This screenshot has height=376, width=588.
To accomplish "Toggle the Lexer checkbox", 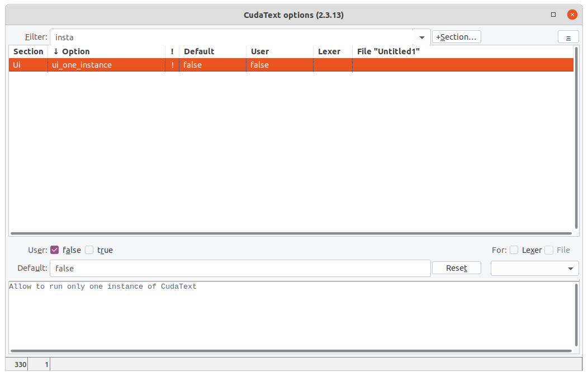I will [x=514, y=250].
